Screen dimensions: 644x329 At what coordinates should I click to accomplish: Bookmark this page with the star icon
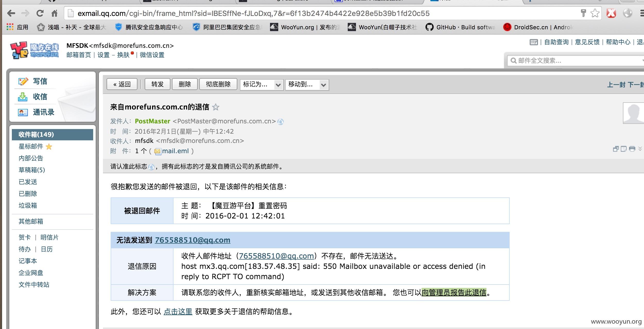coord(595,13)
